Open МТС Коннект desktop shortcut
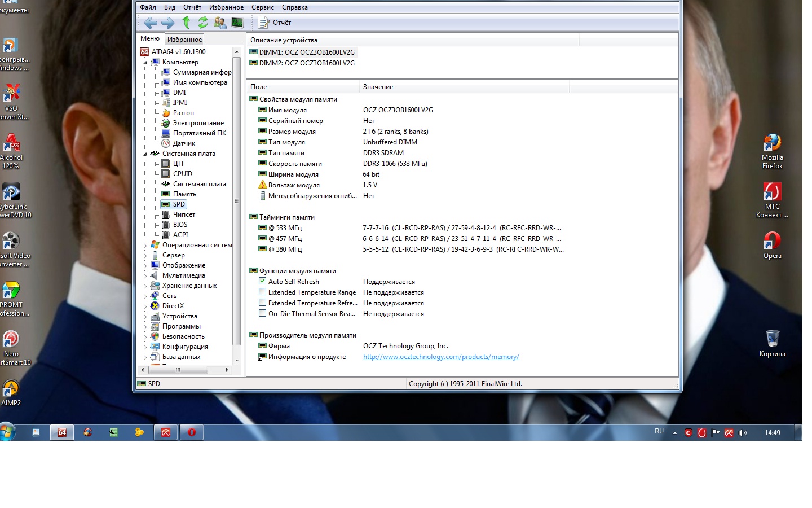The image size is (812, 508). point(772,200)
